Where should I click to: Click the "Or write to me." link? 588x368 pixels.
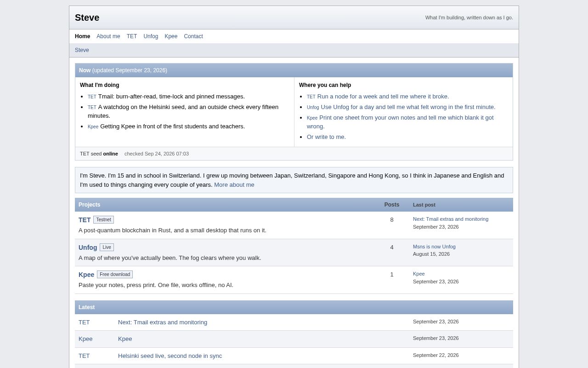point(326,137)
